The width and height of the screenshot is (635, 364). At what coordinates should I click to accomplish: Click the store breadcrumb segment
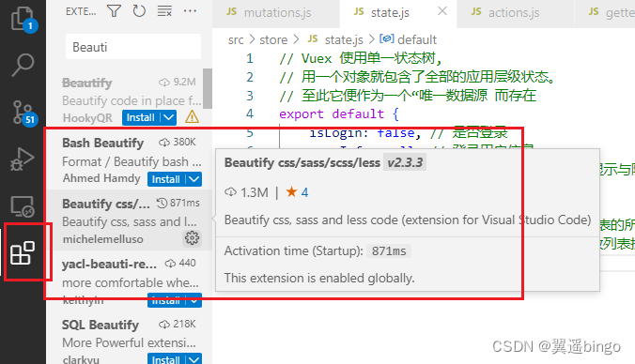pyautogui.click(x=273, y=40)
